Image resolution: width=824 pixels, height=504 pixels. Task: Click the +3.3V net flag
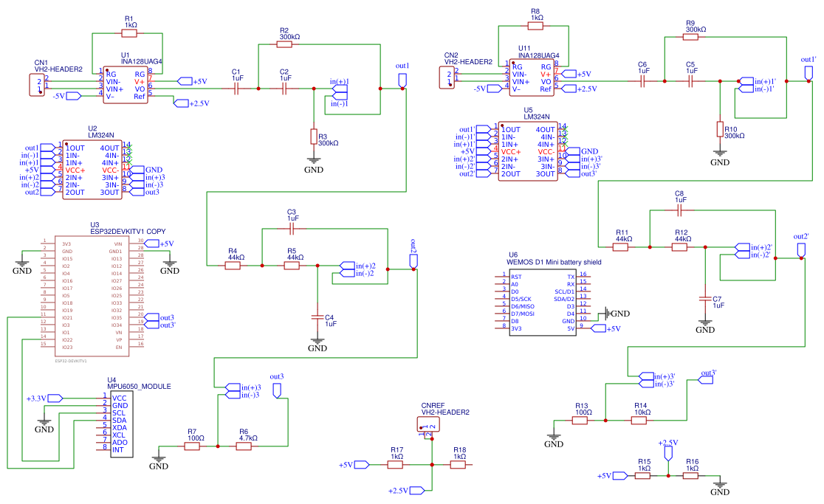pyautogui.click(x=55, y=398)
